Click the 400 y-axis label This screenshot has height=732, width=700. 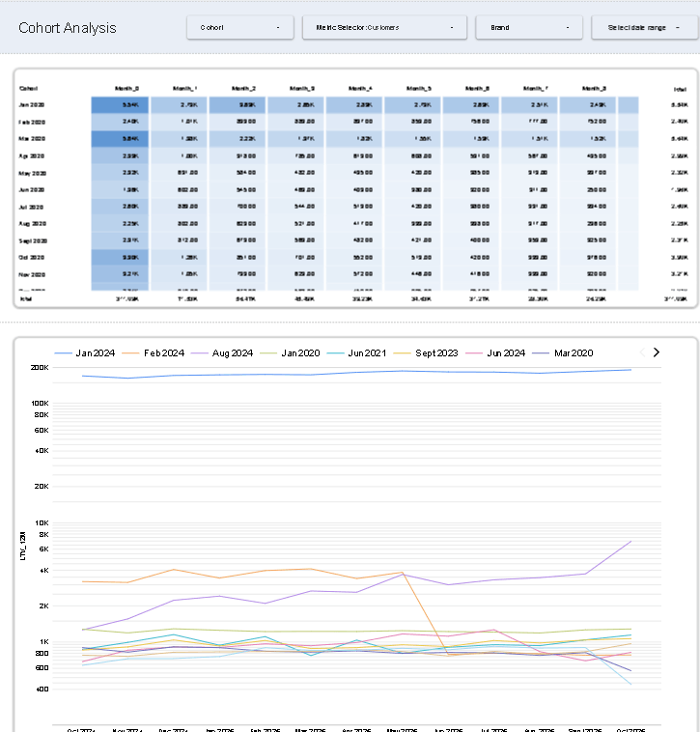click(42, 690)
